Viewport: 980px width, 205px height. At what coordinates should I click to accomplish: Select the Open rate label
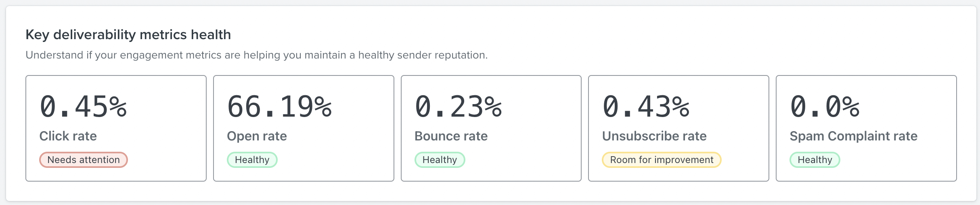pos(257,136)
